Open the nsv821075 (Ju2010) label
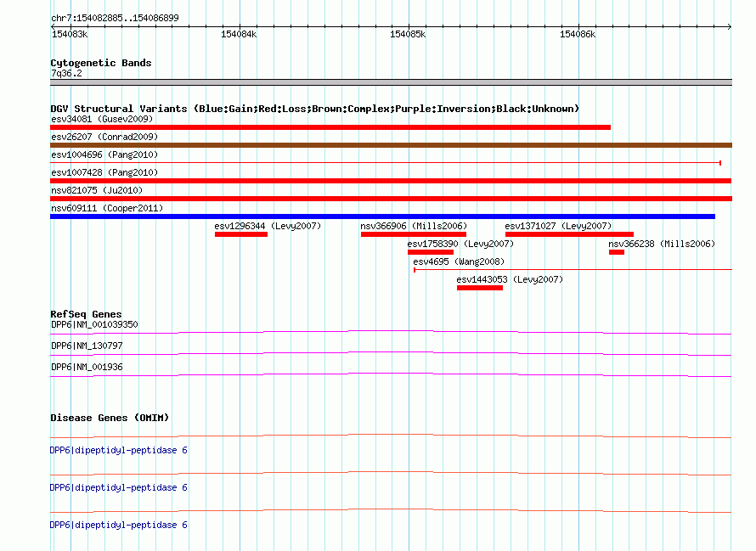The height and width of the screenshot is (551, 756). [x=97, y=190]
